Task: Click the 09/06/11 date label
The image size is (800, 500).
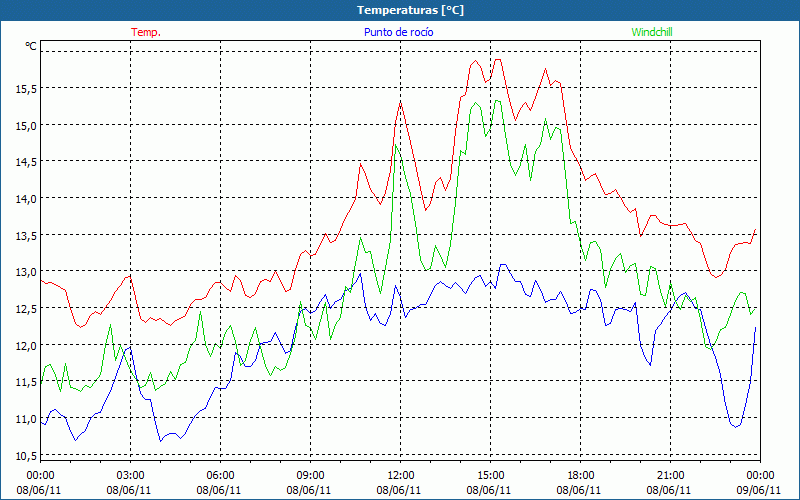Action: pos(760,490)
